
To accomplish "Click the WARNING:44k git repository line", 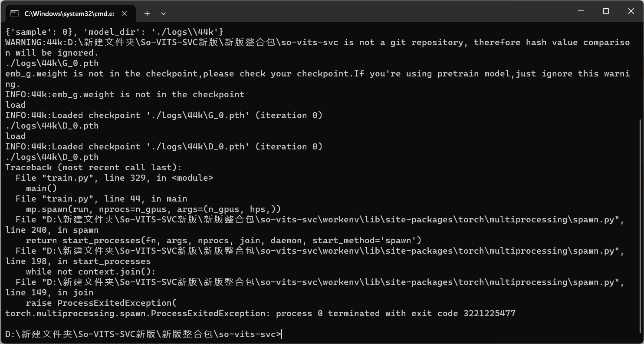I will click(x=317, y=47).
